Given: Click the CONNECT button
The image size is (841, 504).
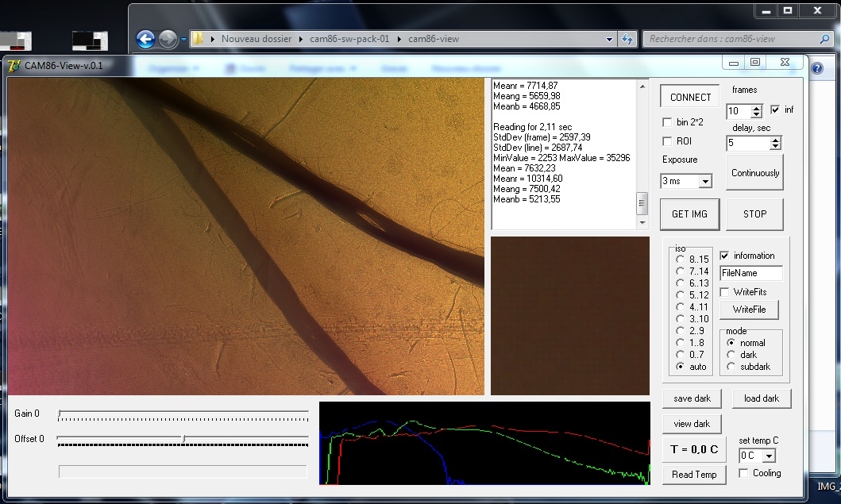Looking at the screenshot, I should coord(690,97).
